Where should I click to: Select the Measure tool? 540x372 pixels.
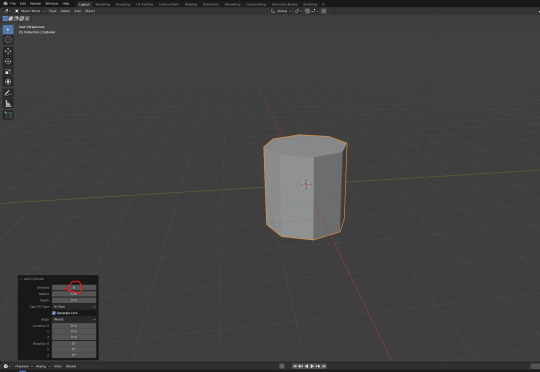point(8,104)
